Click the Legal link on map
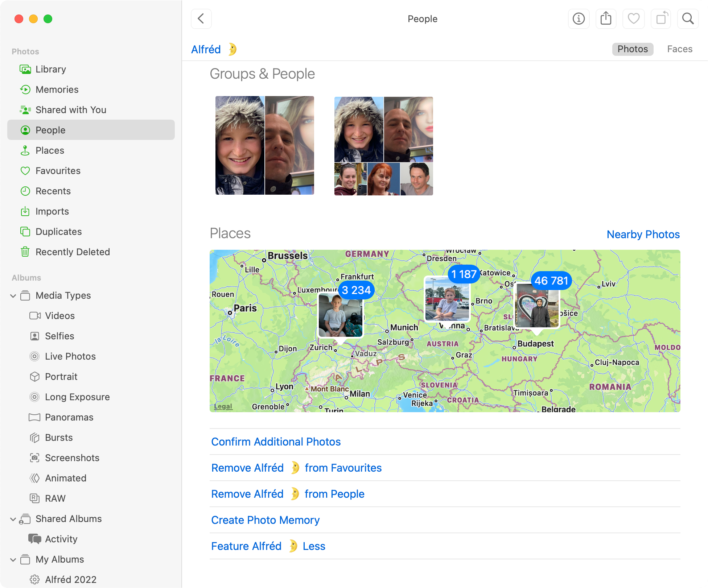 point(223,406)
